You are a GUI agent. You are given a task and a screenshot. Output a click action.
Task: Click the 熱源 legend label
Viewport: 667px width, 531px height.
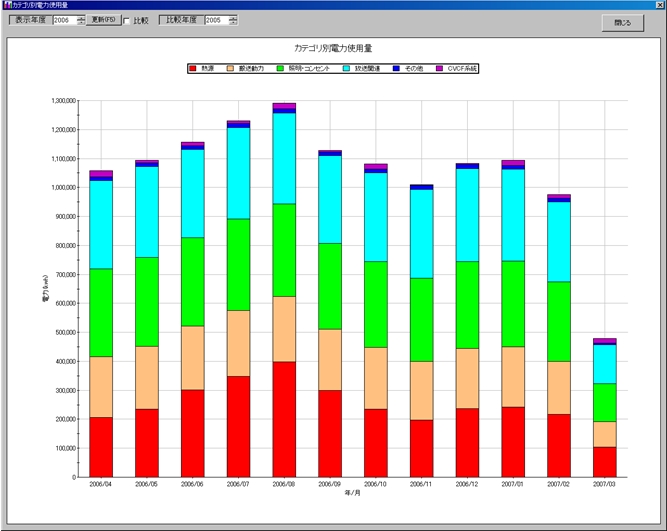coord(207,69)
